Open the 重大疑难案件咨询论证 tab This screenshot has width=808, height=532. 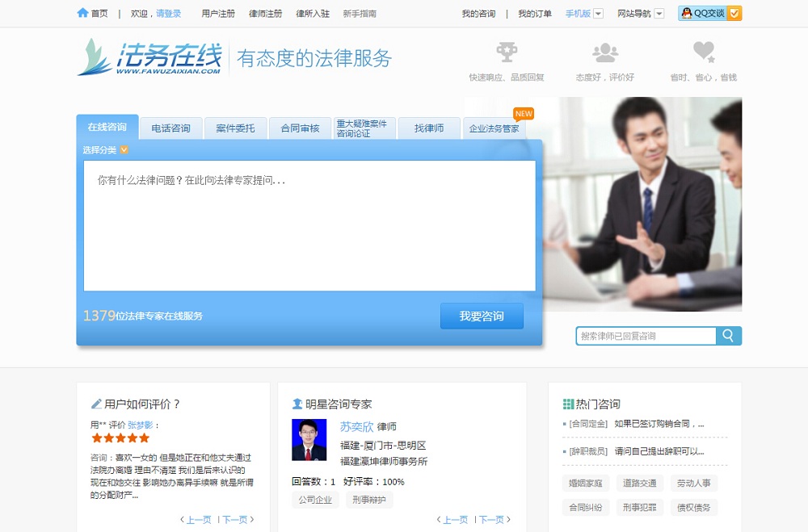click(365, 128)
